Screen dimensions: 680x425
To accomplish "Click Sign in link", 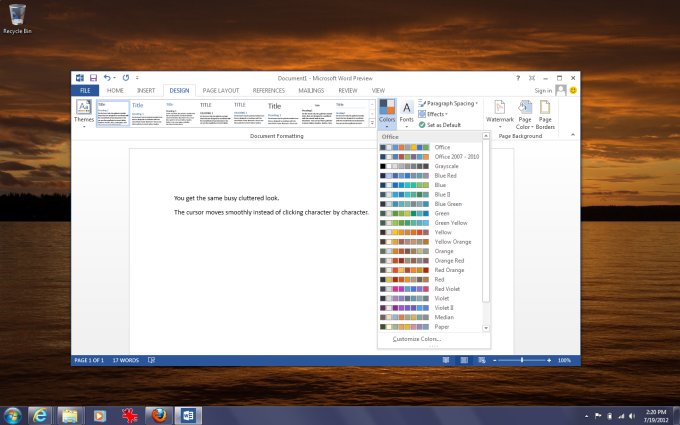I will [x=543, y=90].
